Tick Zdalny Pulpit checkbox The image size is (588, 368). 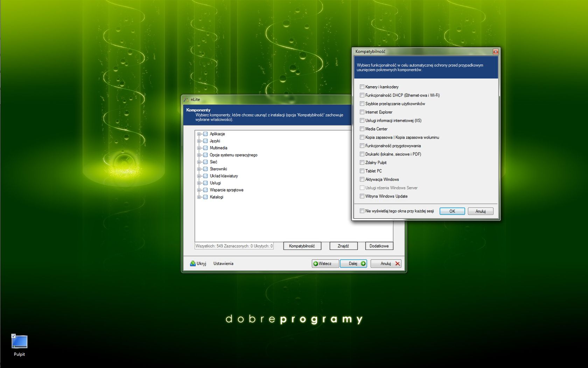[362, 162]
